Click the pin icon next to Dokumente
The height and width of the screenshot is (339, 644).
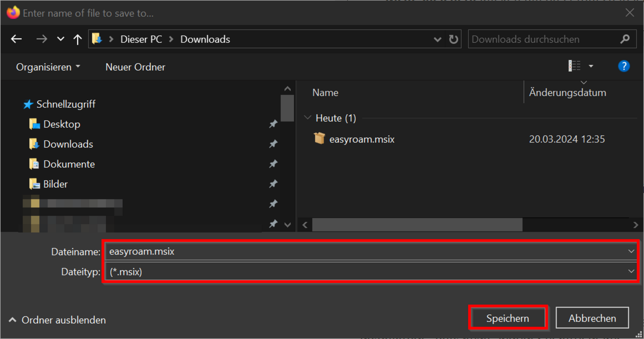pos(273,164)
